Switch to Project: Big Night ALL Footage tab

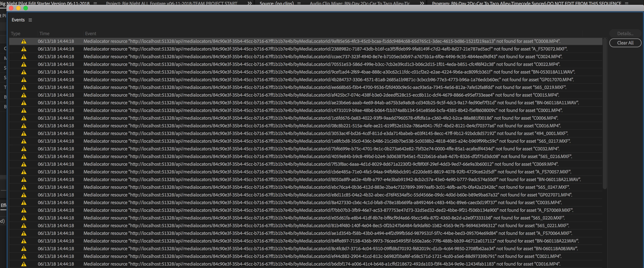pos(171,3)
